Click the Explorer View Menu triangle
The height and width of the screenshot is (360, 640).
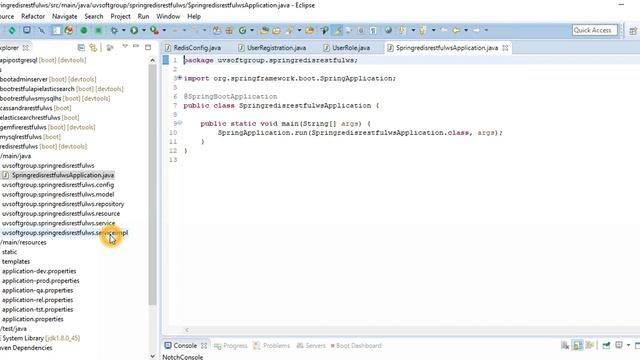(x=125, y=47)
